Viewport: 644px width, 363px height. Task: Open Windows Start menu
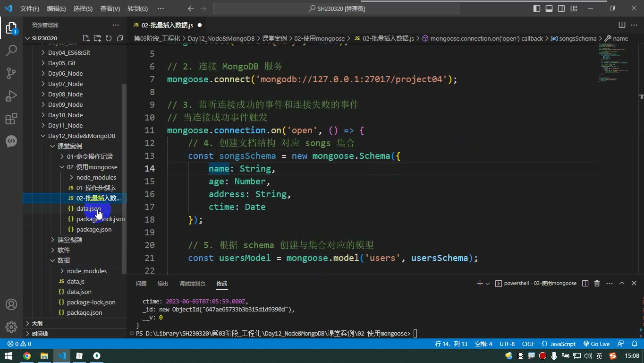(x=8, y=356)
